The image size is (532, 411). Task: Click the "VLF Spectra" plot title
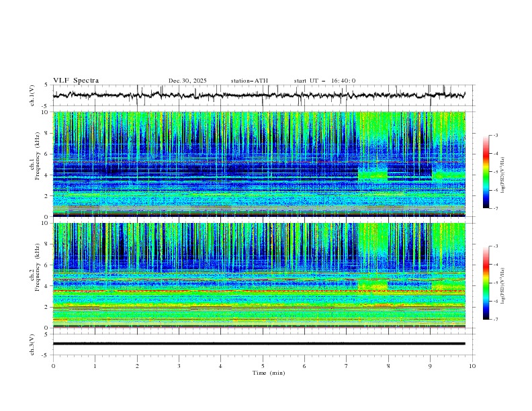pyautogui.click(x=76, y=81)
